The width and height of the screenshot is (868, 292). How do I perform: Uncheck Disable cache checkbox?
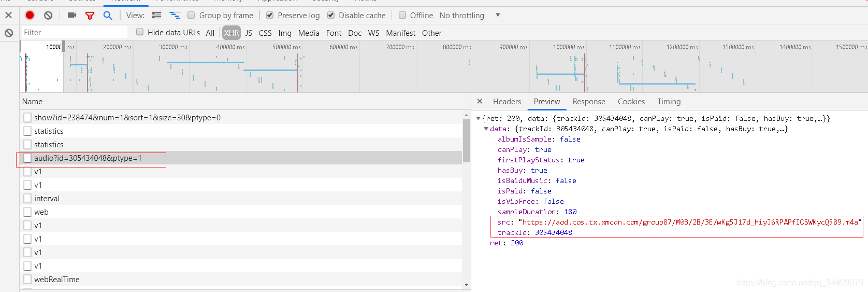331,15
